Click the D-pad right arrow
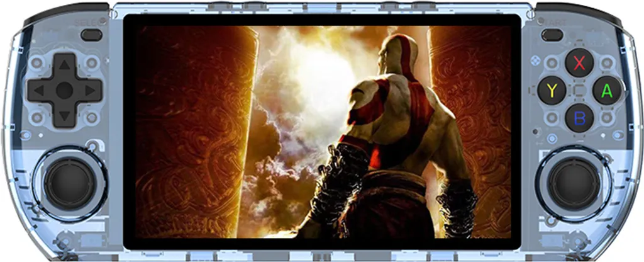The image size is (644, 262). point(90,91)
